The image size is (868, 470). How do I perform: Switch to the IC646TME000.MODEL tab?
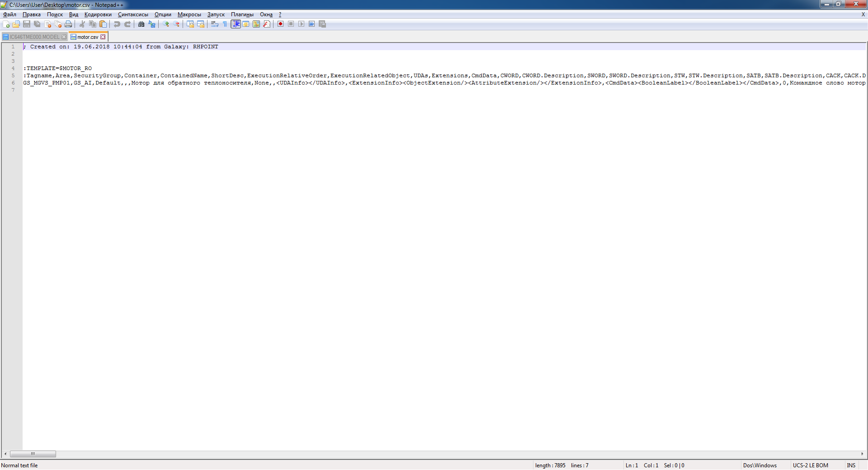pyautogui.click(x=34, y=37)
